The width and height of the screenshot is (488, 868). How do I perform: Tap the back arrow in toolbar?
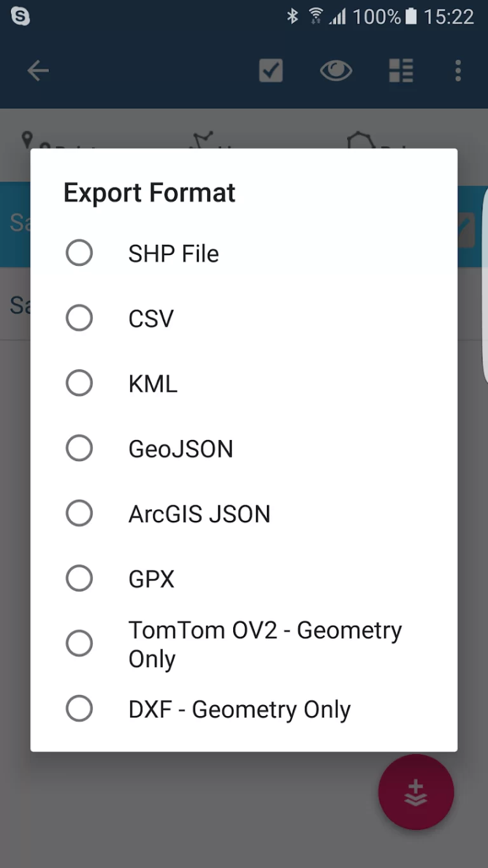(x=38, y=71)
